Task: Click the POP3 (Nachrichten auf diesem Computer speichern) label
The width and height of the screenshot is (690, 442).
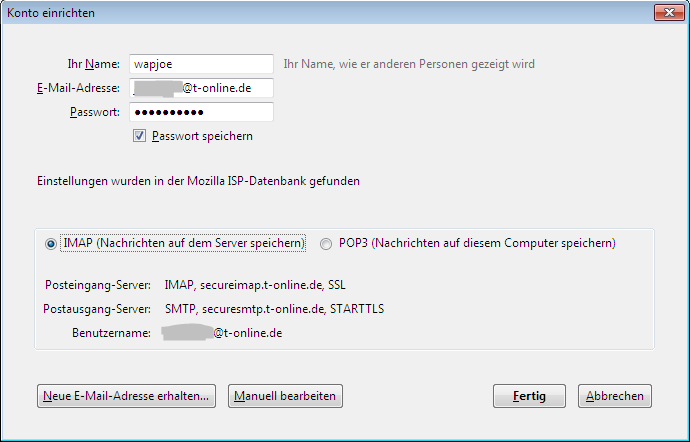Action: click(477, 243)
